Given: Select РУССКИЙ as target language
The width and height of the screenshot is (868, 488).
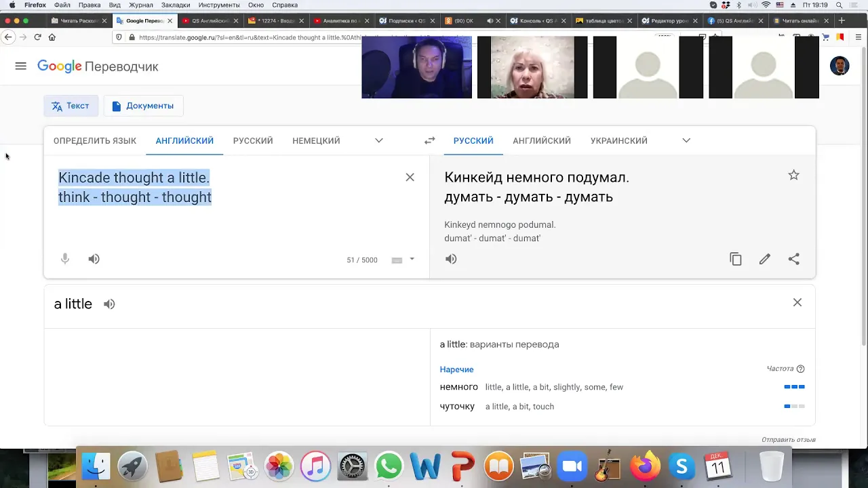Looking at the screenshot, I should (x=473, y=140).
